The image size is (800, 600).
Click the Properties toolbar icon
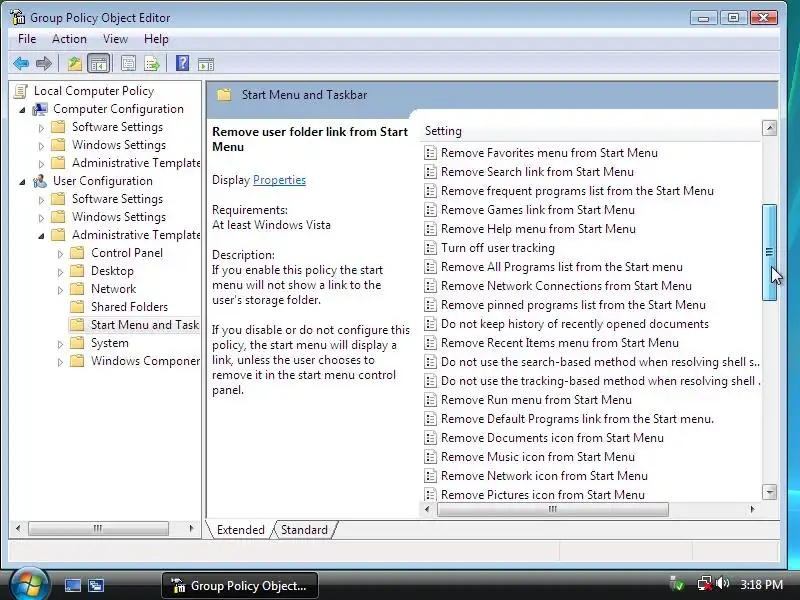(128, 64)
